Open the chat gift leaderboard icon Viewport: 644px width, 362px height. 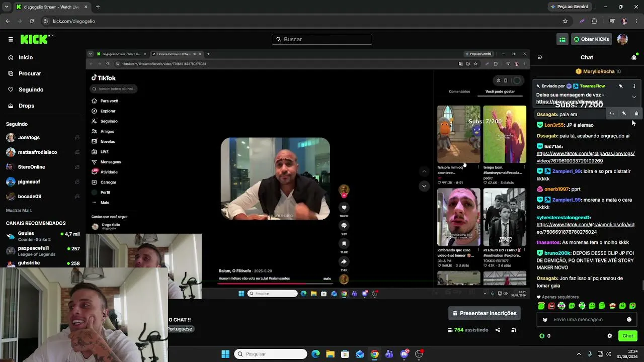click(634, 57)
